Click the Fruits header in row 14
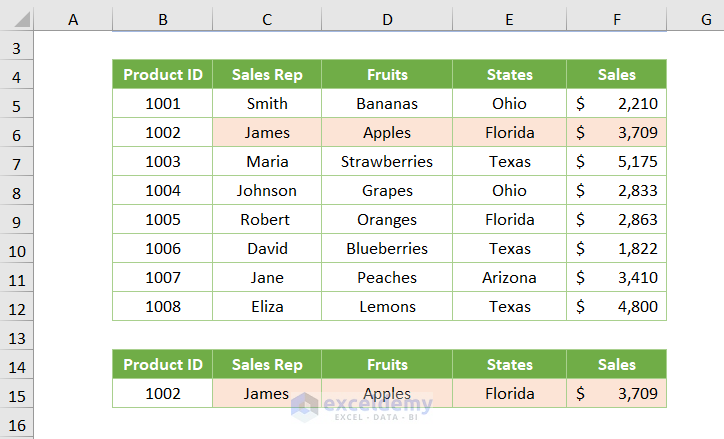The image size is (724, 439). pos(387,365)
